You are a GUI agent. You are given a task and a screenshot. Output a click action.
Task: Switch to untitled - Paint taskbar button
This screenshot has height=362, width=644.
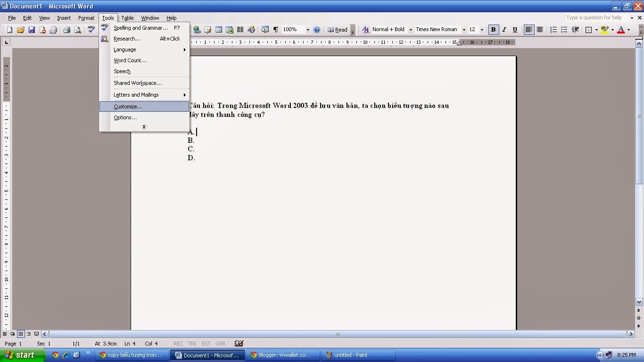point(357,355)
